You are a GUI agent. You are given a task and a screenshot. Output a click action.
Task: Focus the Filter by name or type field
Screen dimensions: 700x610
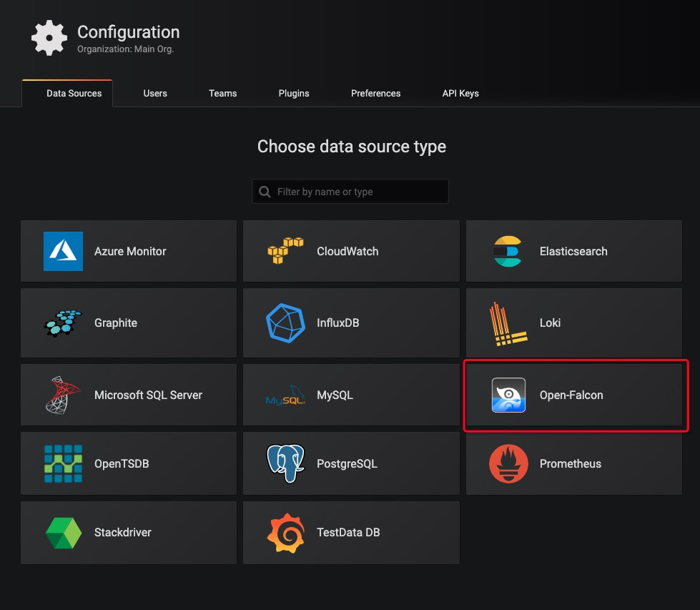pos(350,192)
